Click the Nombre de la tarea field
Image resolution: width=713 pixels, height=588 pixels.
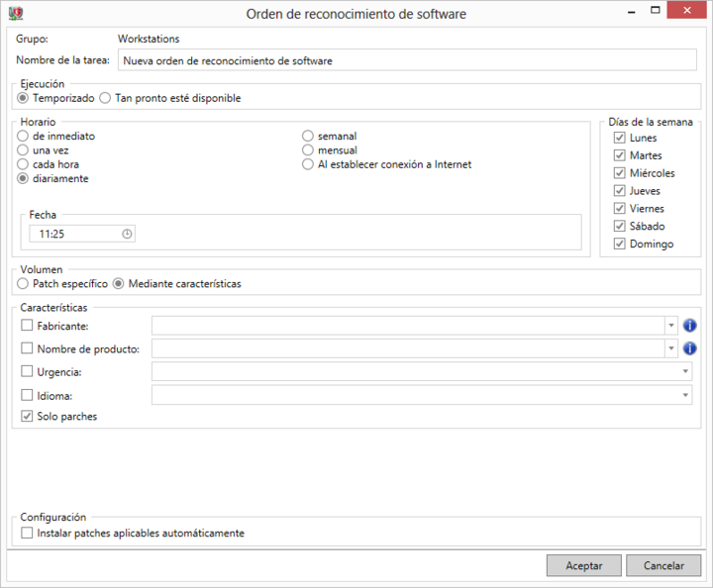click(407, 60)
